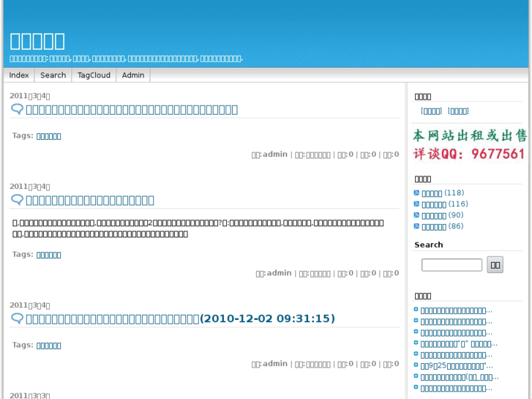The height and width of the screenshot is (399, 532).
Task: Open post titled with (2010-12-02 09:31:15)
Action: [x=181, y=318]
